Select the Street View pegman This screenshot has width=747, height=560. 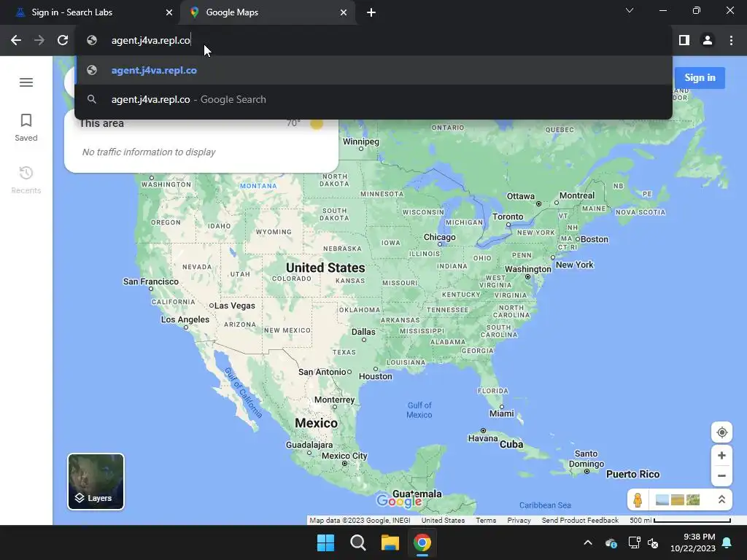(x=638, y=500)
